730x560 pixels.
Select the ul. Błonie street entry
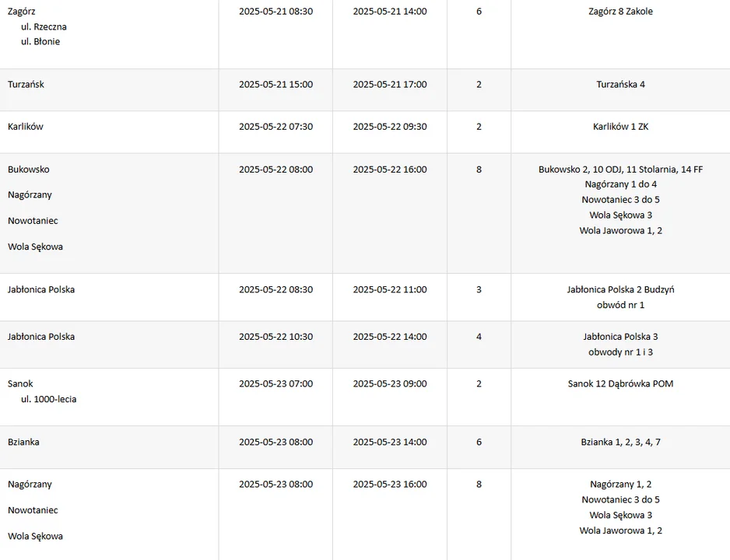coord(40,41)
